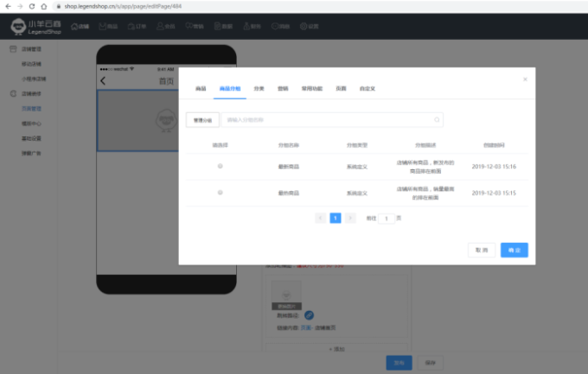Click the blue edit icon below the image

[309, 314]
